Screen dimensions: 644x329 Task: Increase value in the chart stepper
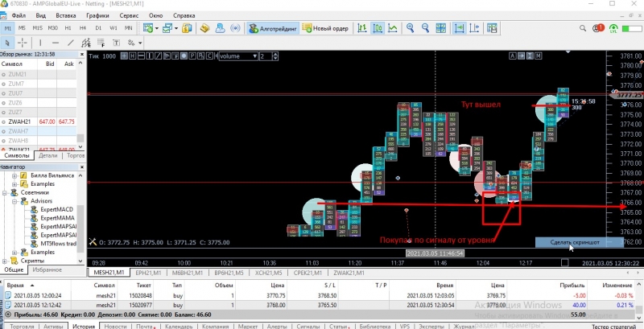click(x=275, y=54)
